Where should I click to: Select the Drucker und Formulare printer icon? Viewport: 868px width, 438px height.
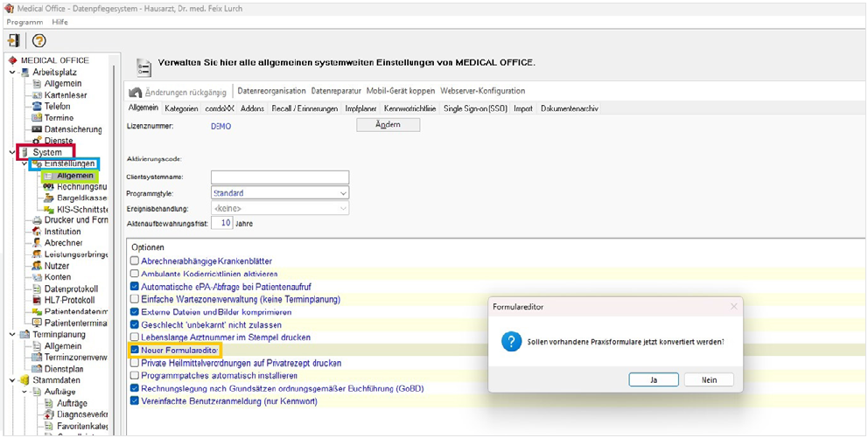coord(37,220)
